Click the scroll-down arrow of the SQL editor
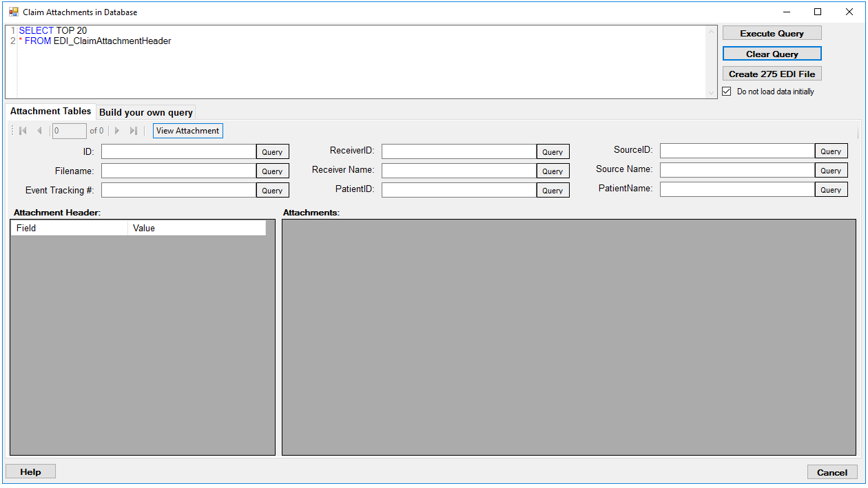The image size is (868, 488). [712, 91]
